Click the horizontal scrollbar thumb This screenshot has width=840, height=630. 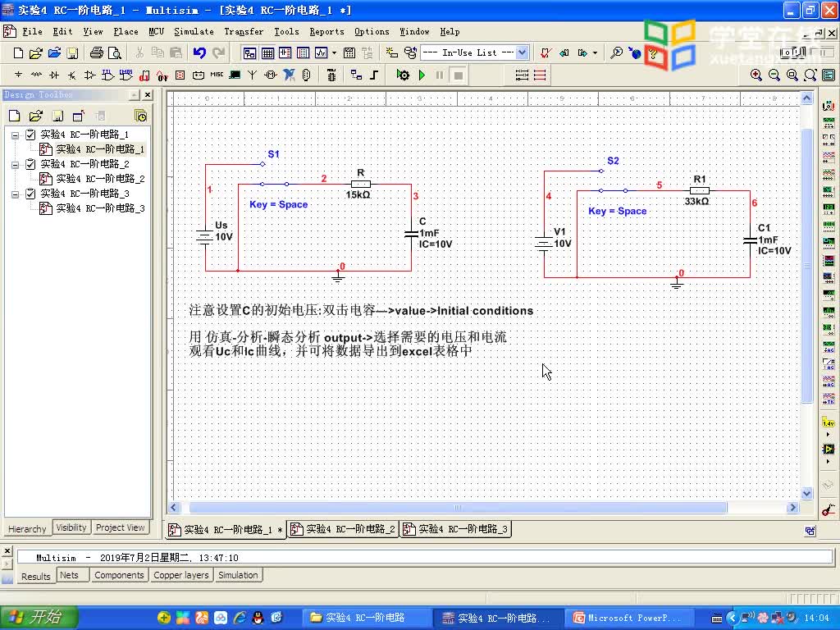[458, 507]
